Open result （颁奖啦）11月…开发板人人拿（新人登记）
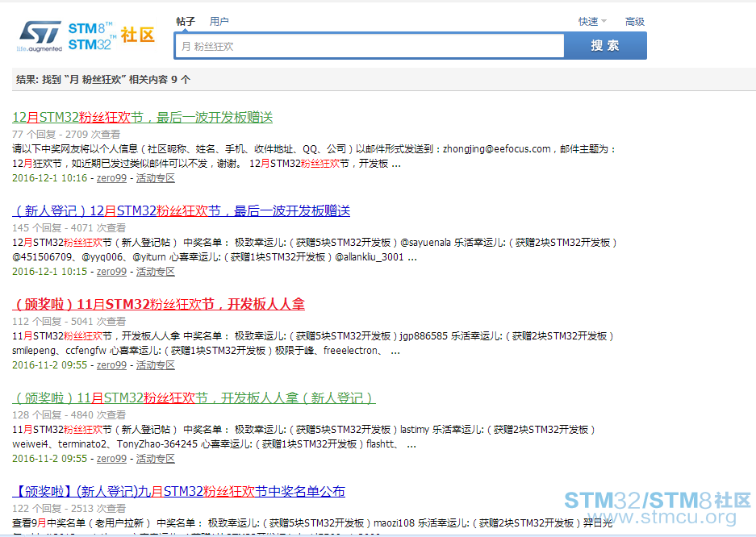756x537 pixels. (x=194, y=398)
